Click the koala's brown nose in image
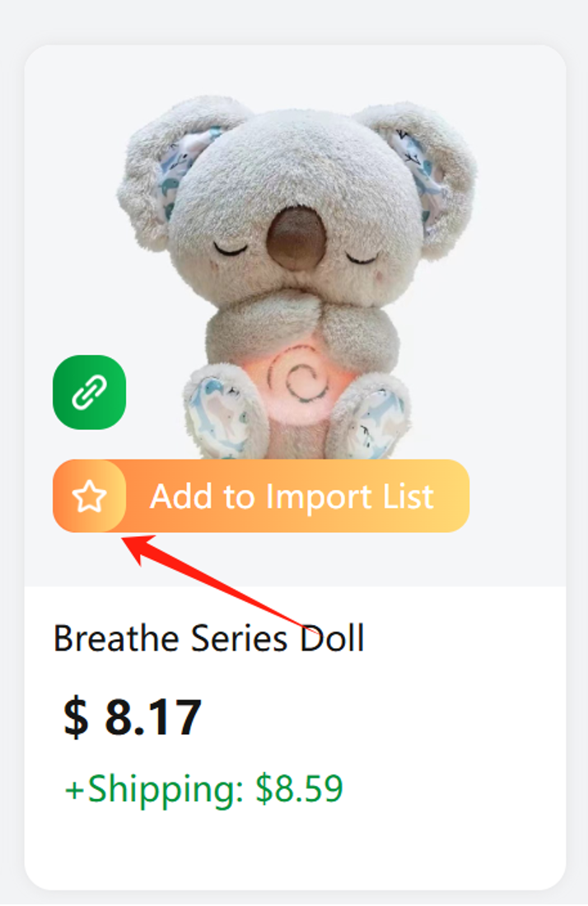The image size is (588, 906). (297, 237)
